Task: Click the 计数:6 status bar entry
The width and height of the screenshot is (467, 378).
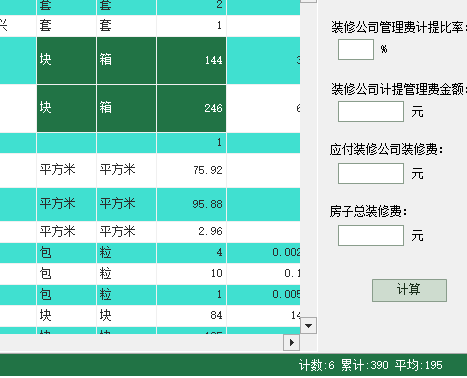Action: click(317, 366)
